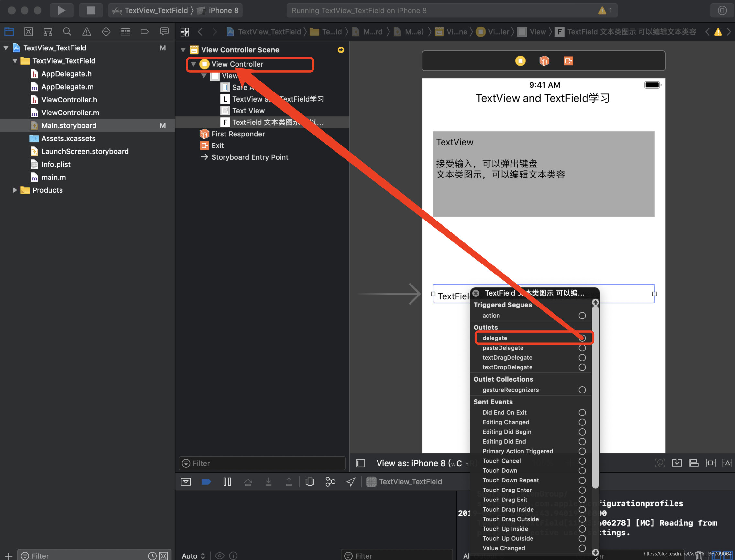The width and height of the screenshot is (735, 560).
Task: Select Storyboard Entry Point item
Action: tap(249, 157)
